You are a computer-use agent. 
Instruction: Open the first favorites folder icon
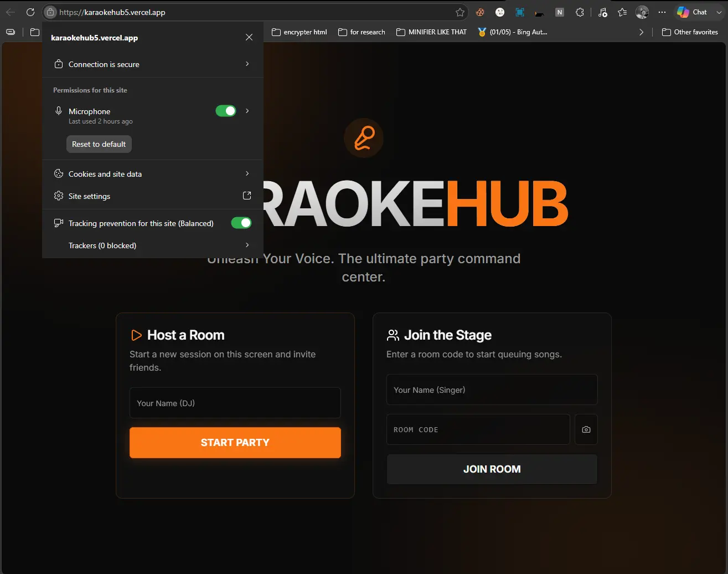coord(35,32)
